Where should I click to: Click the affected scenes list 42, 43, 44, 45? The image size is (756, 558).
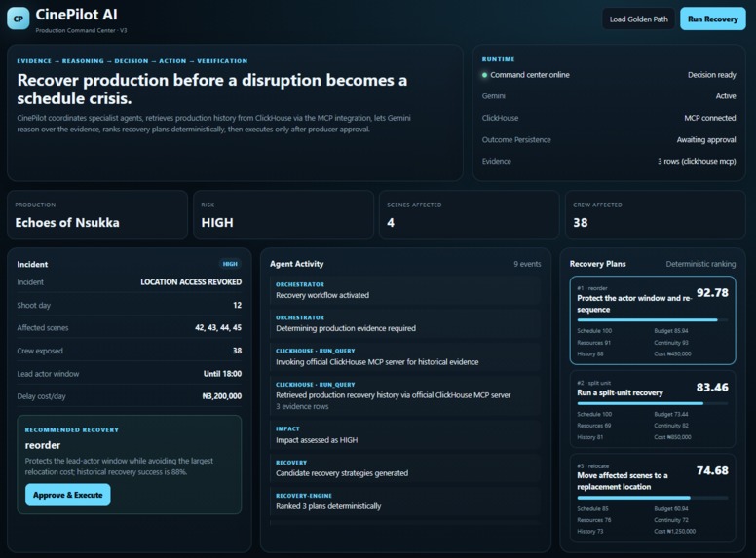pyautogui.click(x=218, y=327)
